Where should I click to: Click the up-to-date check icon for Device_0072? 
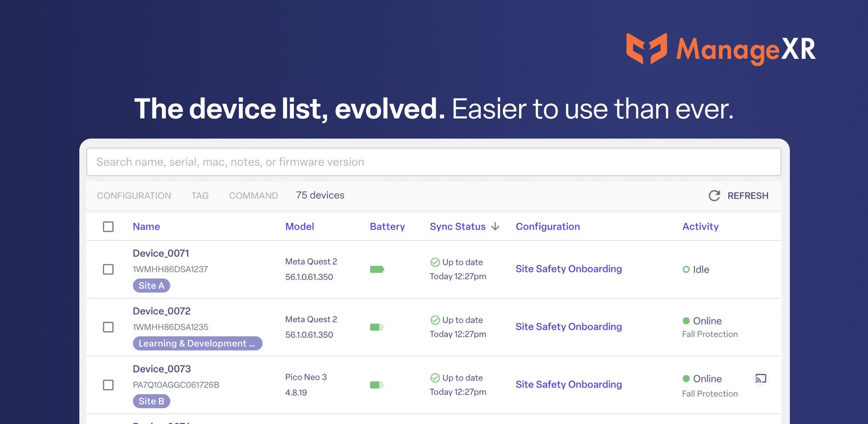[435, 320]
